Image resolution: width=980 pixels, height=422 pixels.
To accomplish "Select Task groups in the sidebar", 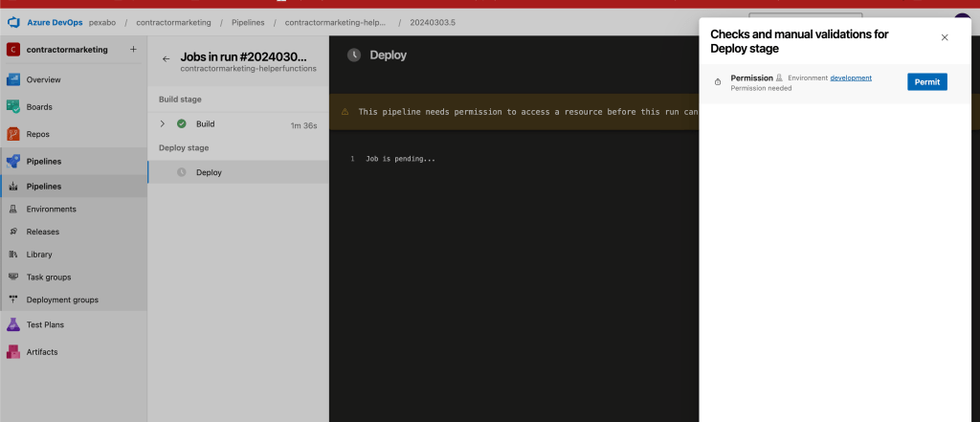I will pyautogui.click(x=49, y=277).
